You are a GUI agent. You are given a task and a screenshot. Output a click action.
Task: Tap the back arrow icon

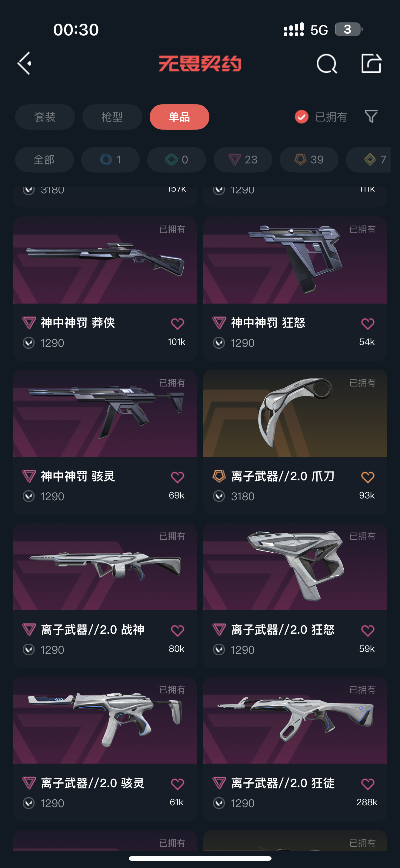tap(25, 63)
